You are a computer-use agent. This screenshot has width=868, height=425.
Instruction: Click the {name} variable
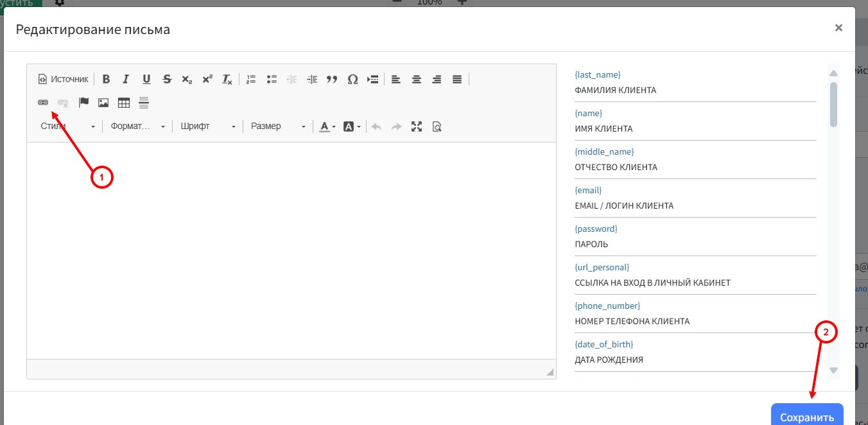(x=589, y=114)
